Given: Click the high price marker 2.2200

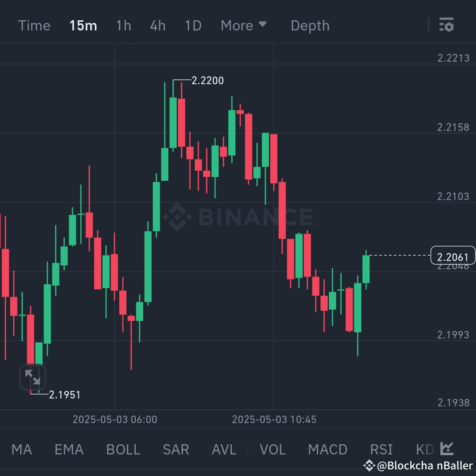Looking at the screenshot, I should (x=207, y=81).
